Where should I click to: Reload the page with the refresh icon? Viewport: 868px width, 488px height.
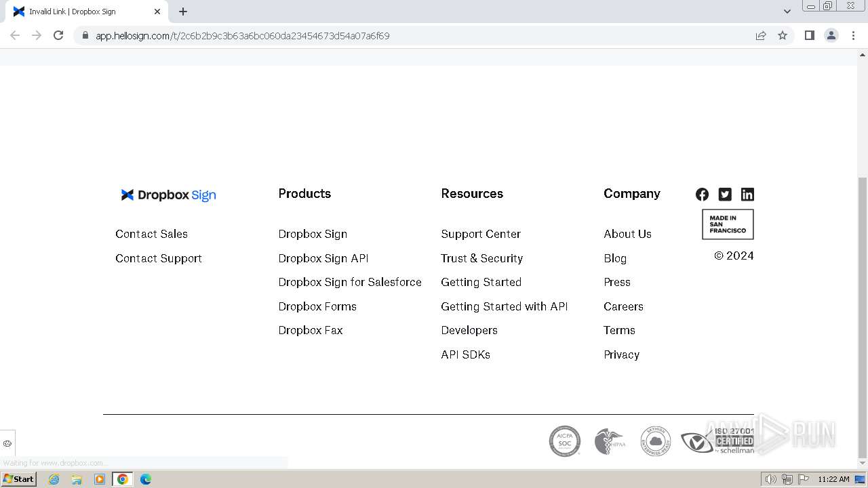pyautogui.click(x=58, y=35)
